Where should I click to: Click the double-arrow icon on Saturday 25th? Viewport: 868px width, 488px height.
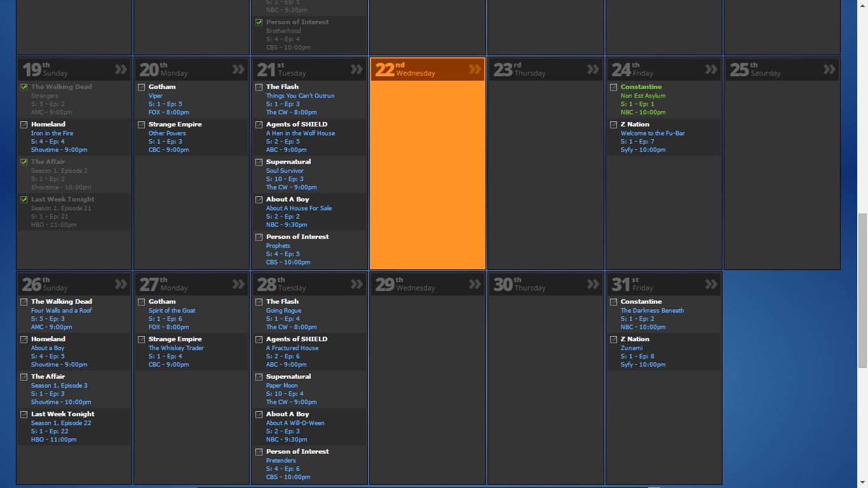pyautogui.click(x=830, y=69)
